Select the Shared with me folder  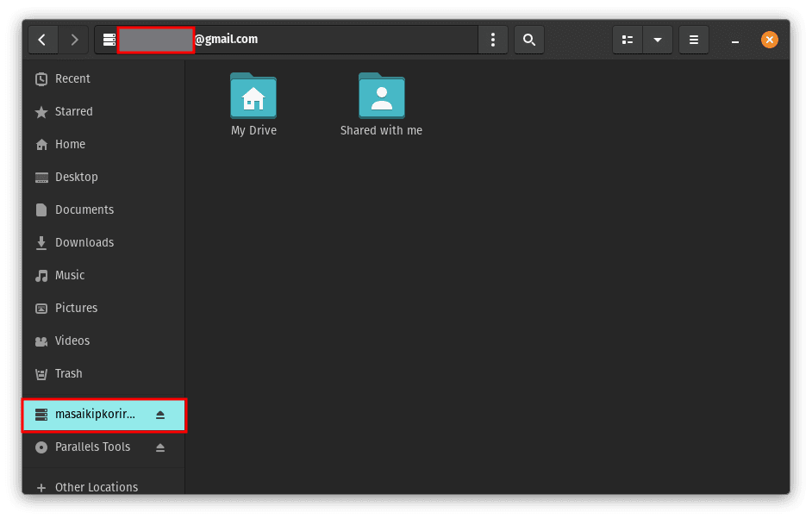[381, 104]
